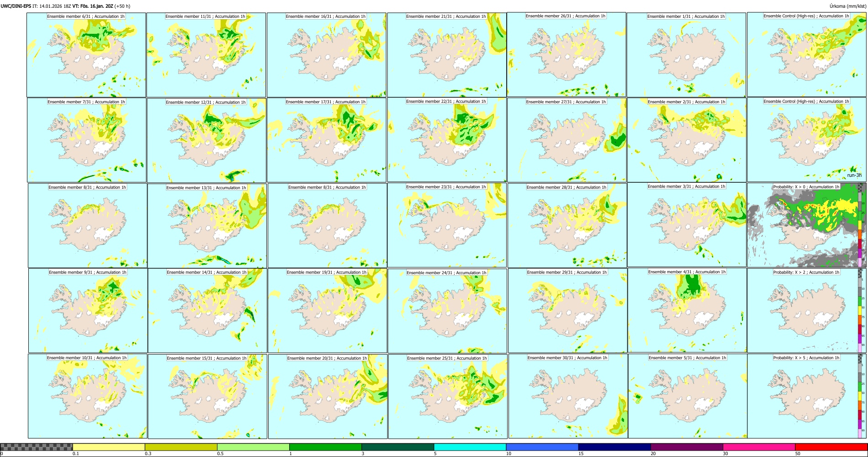
Task: Click the probability colorbar beside X > 2 map
Action: (860, 311)
